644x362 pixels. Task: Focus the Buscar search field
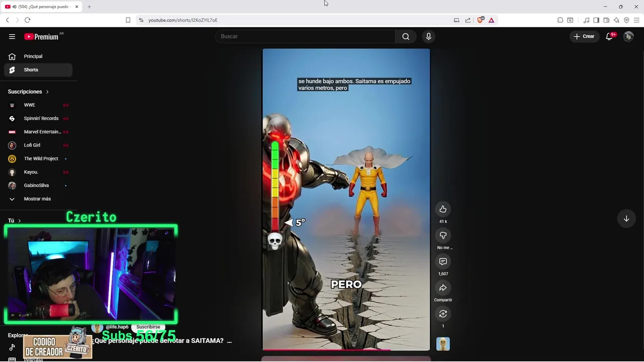tap(305, 36)
